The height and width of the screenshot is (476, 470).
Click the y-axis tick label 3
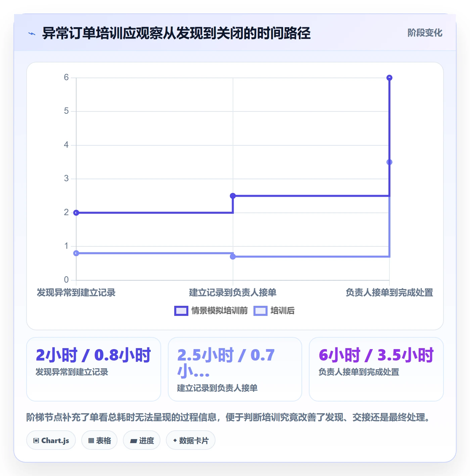click(66, 179)
